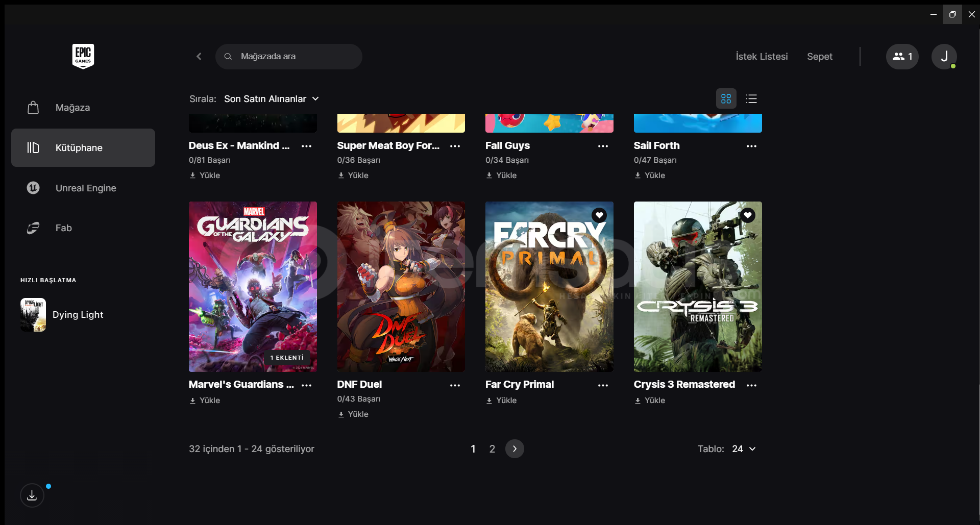Click the search magnifier icon

click(228, 57)
